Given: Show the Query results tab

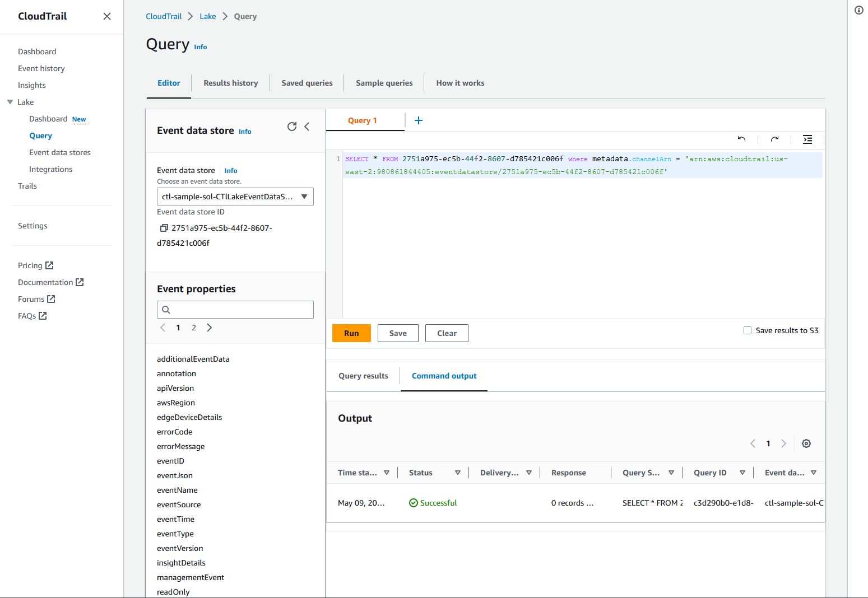Looking at the screenshot, I should click(363, 376).
